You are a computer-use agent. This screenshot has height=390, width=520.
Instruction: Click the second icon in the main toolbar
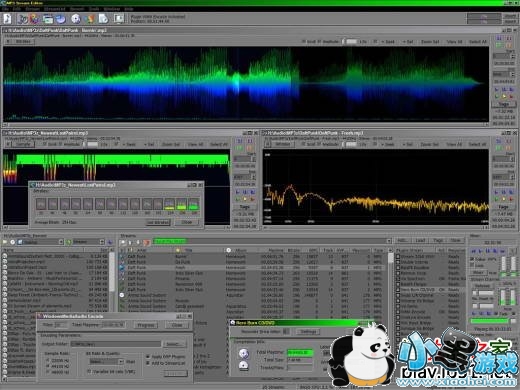pyautogui.click(x=23, y=19)
